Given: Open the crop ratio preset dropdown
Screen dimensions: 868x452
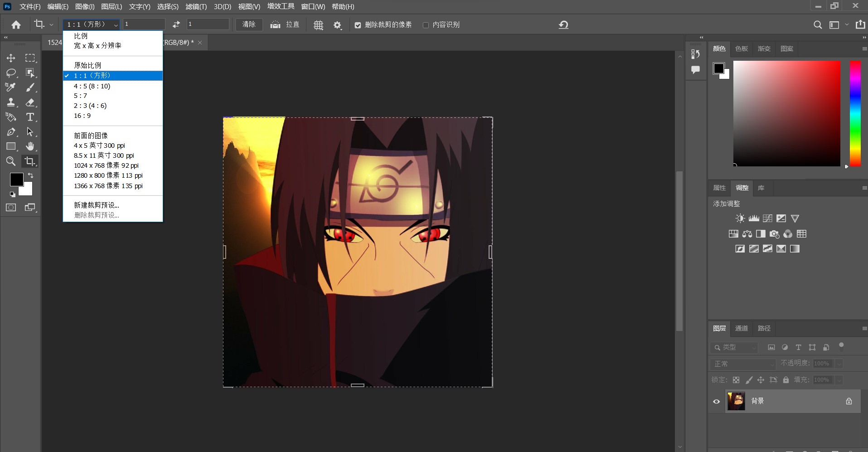Looking at the screenshot, I should [91, 24].
